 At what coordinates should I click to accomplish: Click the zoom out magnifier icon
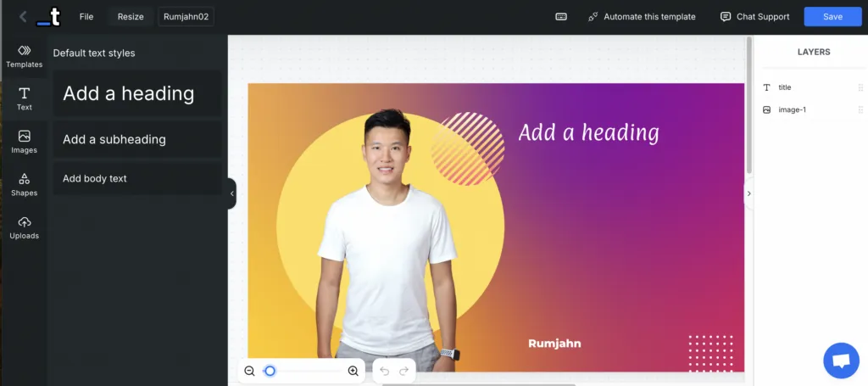point(249,371)
